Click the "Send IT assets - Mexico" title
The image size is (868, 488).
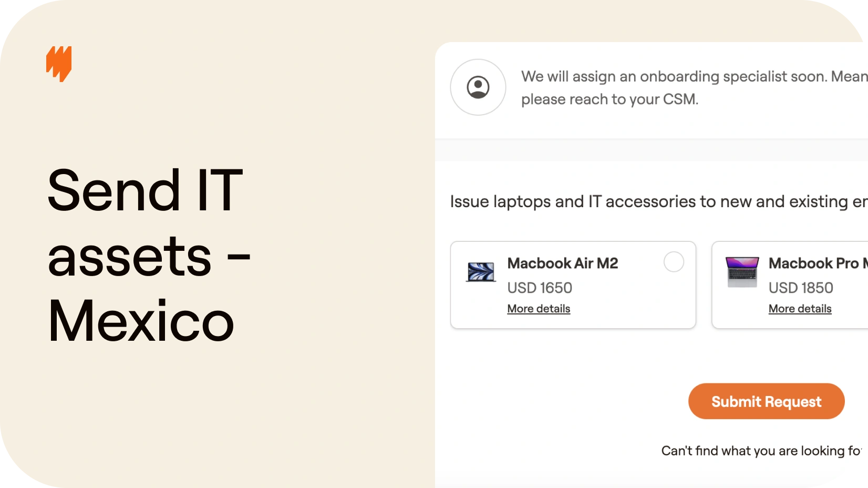pyautogui.click(x=149, y=255)
